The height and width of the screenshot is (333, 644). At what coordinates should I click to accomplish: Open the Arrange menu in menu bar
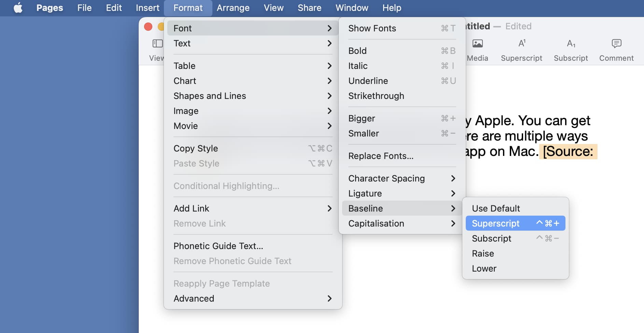pos(233,8)
